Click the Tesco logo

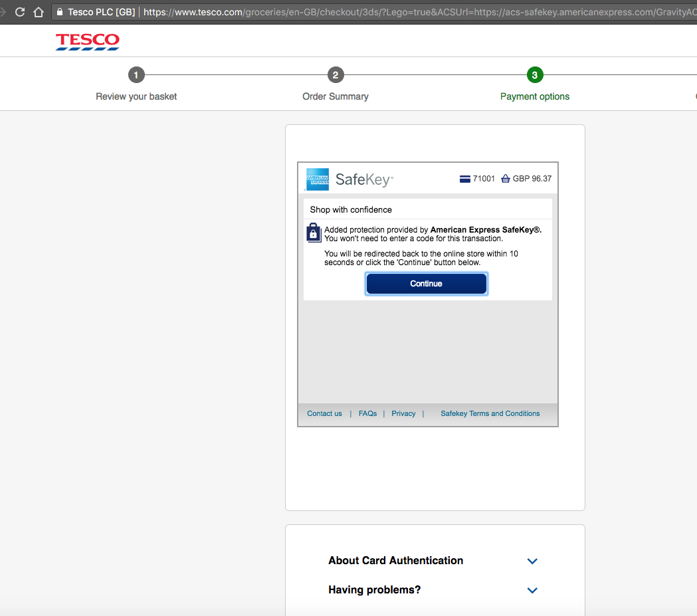coord(87,41)
